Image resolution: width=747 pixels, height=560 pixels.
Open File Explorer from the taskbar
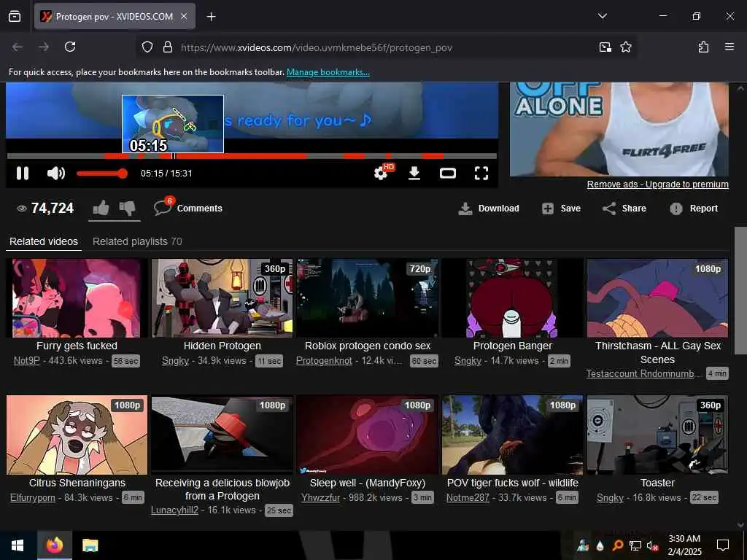point(90,545)
